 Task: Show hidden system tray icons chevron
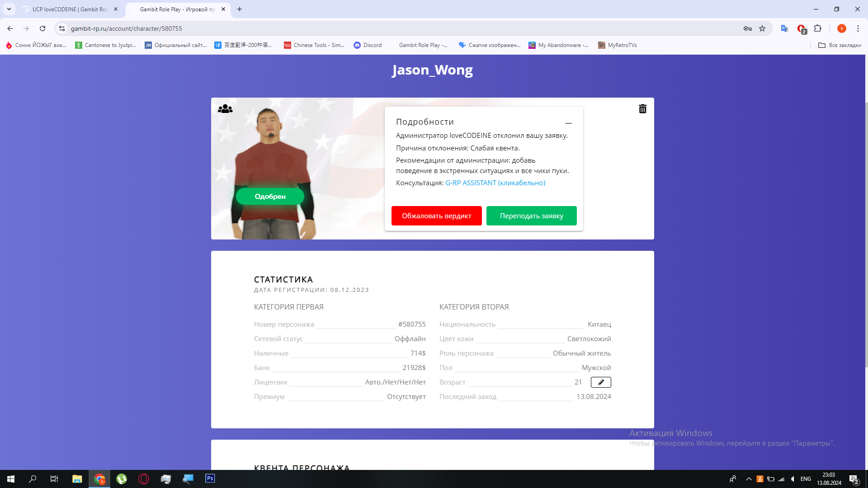749,479
